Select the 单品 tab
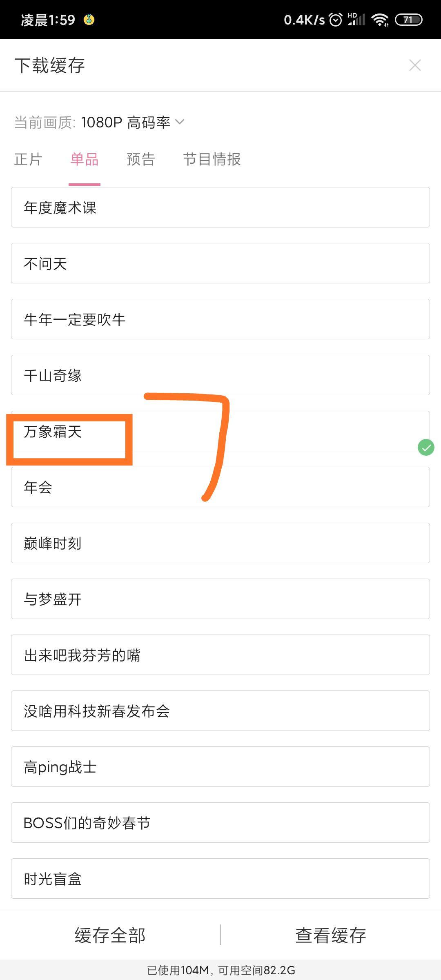Viewport: 441px width, 980px height. coord(85,159)
